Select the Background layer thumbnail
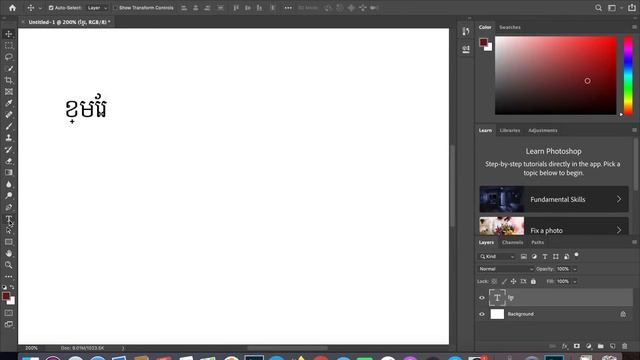640x360 pixels. (497, 314)
